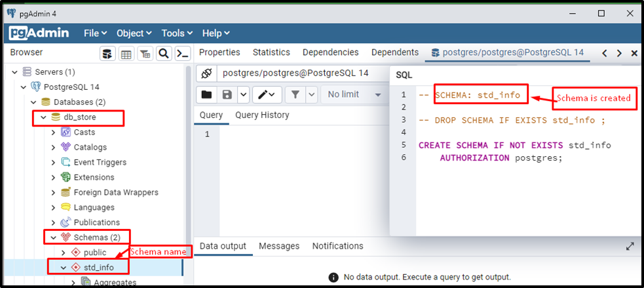
Task: Select the Dependencies tab
Action: pyautogui.click(x=331, y=52)
